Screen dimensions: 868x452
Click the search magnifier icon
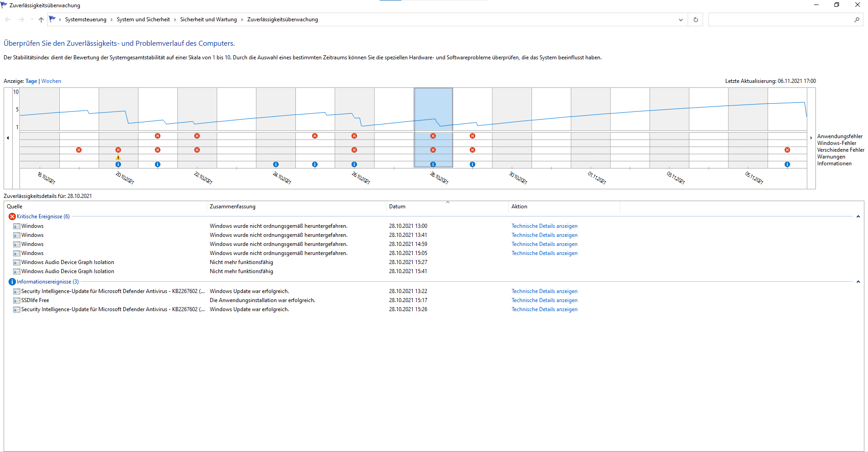(x=857, y=19)
